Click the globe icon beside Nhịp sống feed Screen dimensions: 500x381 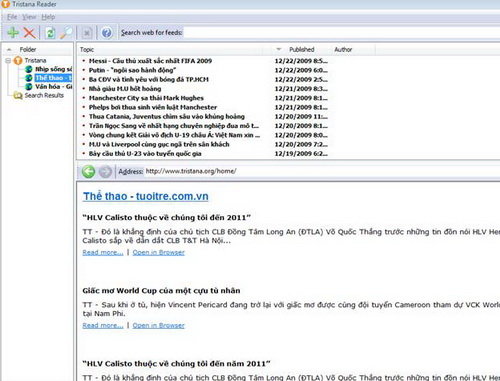click(x=29, y=69)
